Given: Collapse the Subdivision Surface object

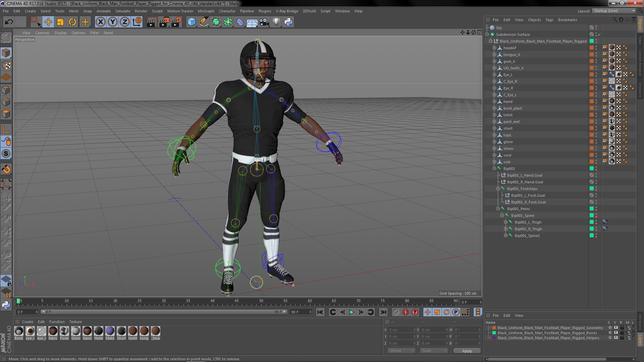Looking at the screenshot, I should pos(487,35).
